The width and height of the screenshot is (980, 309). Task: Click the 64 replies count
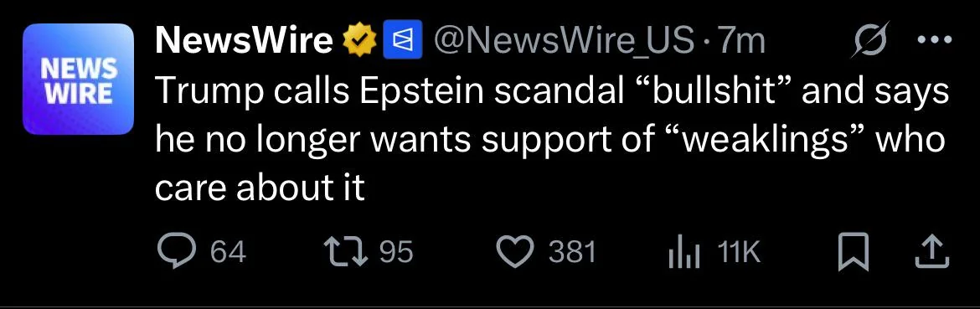pyautogui.click(x=228, y=252)
